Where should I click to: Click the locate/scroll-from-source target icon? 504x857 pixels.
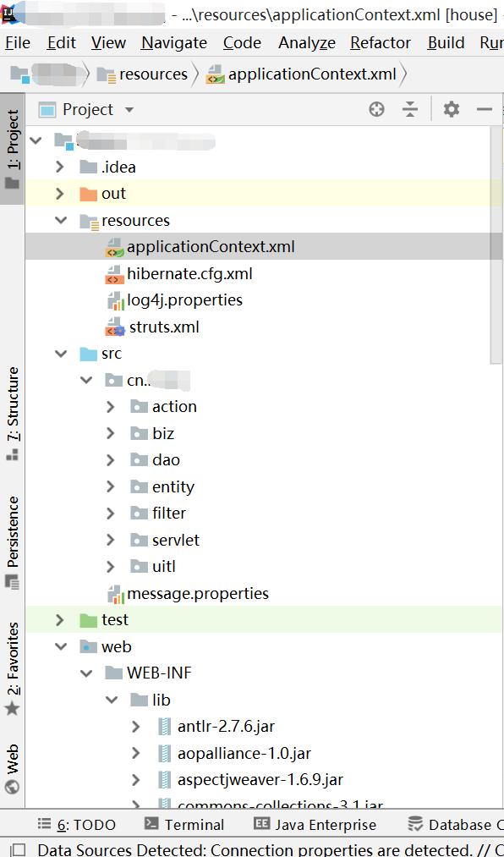tap(376, 110)
